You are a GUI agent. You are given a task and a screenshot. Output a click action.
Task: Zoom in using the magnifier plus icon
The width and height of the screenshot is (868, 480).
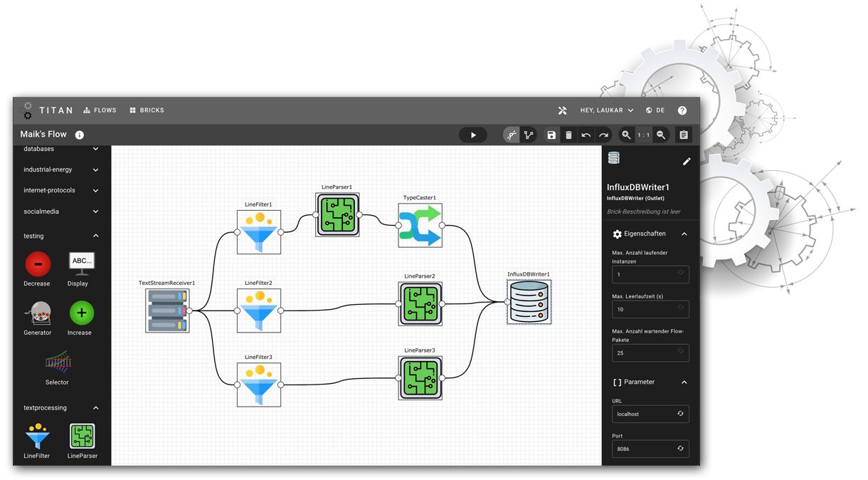(625, 135)
